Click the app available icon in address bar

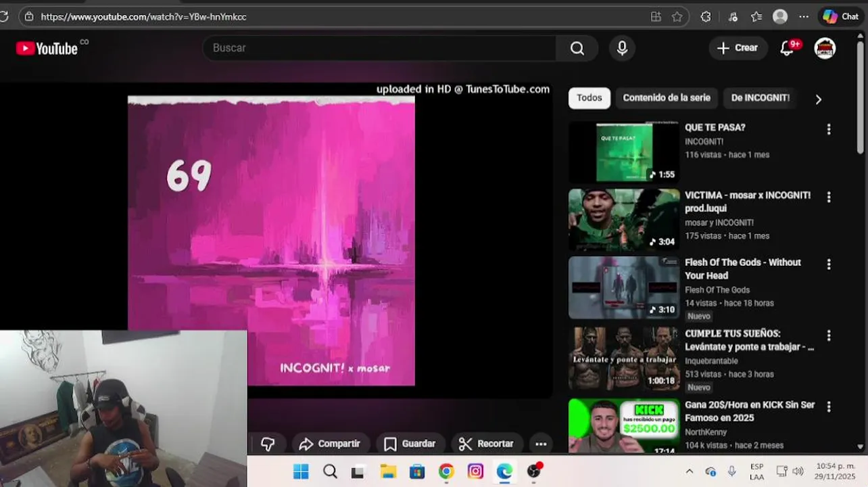(x=656, y=17)
